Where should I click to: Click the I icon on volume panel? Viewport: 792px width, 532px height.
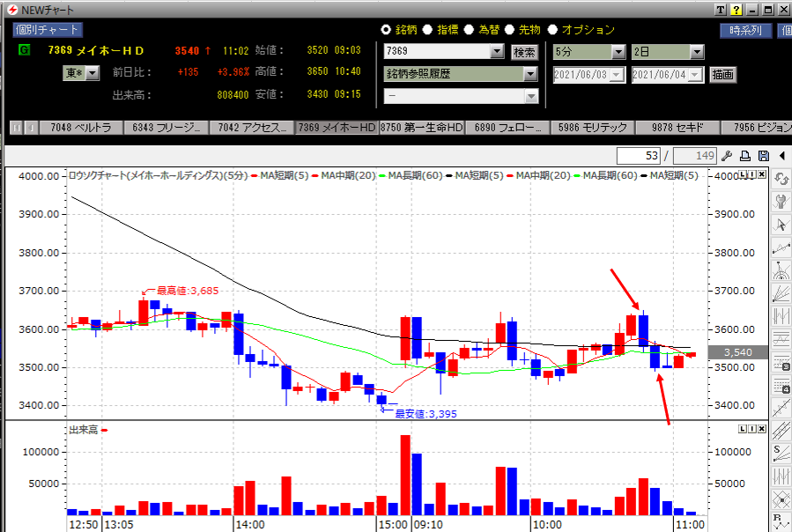click(x=752, y=429)
